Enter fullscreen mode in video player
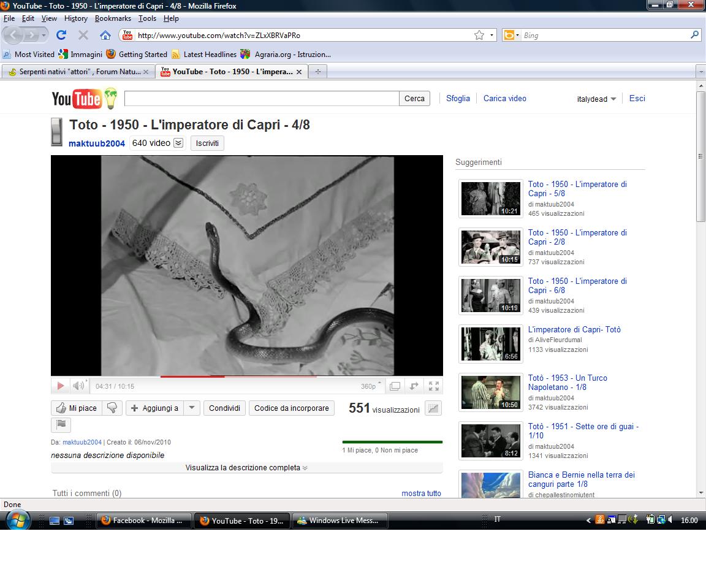This screenshot has height=588, width=706. click(x=434, y=386)
